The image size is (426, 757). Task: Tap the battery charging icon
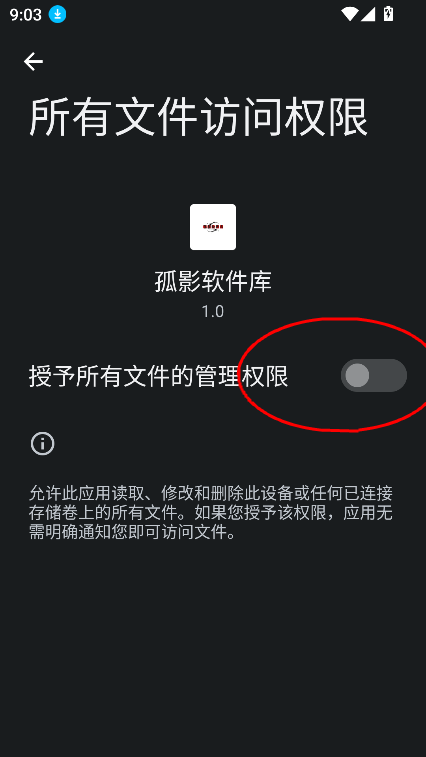[388, 14]
